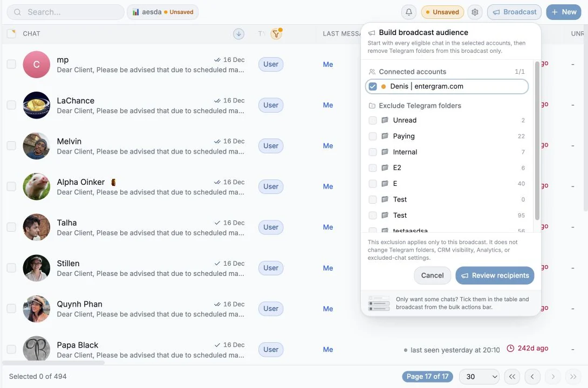The width and height of the screenshot is (588, 388).
Task: Open Quynh Phan's profile photo
Action: click(36, 309)
